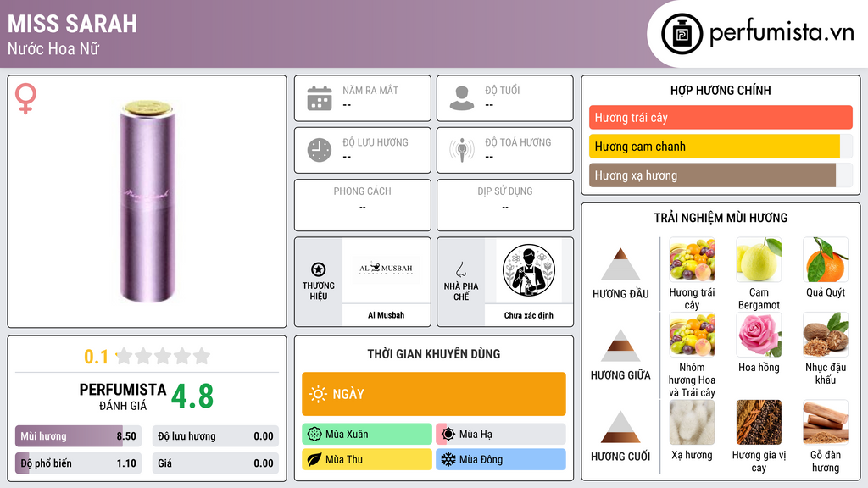
Task: Click the Năm ra mắt label
Action: click(370, 90)
